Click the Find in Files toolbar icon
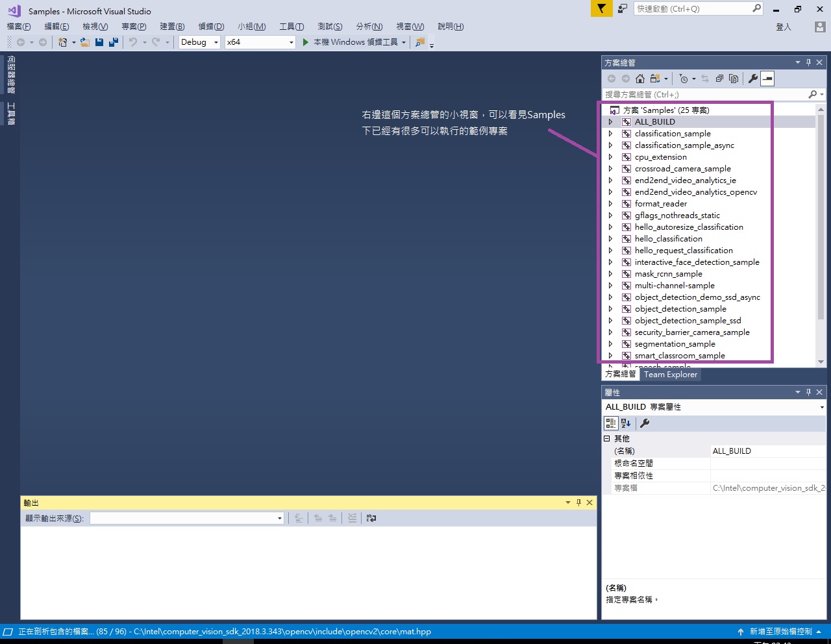The width and height of the screenshot is (831, 644). 420,42
